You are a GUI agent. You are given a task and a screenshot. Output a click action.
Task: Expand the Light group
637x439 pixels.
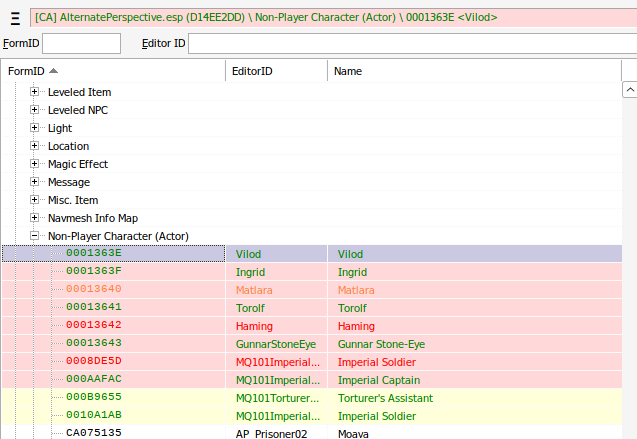coord(35,128)
